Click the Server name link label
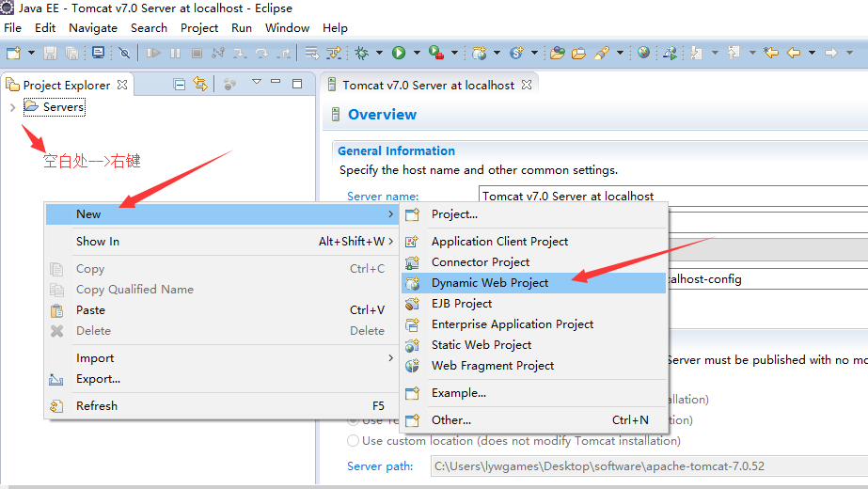 click(x=383, y=196)
